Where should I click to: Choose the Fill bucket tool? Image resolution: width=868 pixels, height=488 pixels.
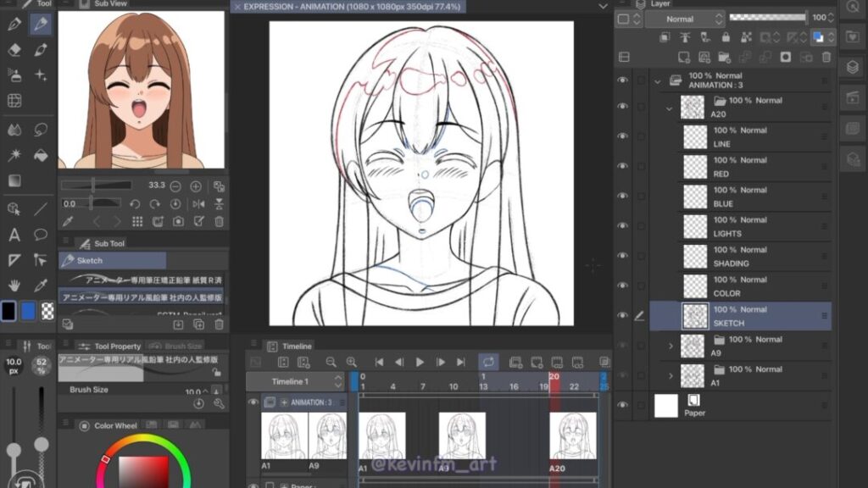(x=40, y=156)
